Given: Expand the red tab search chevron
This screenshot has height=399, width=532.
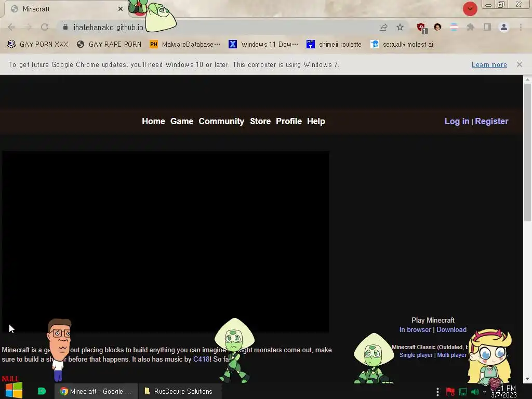Looking at the screenshot, I should 470,9.
